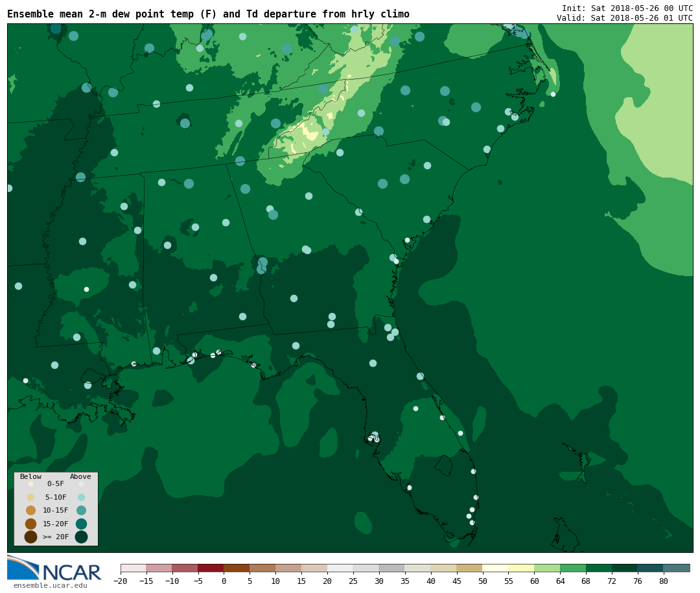700x593 pixels.
Task: Click the '0-5F' legend label
Action: [56, 483]
